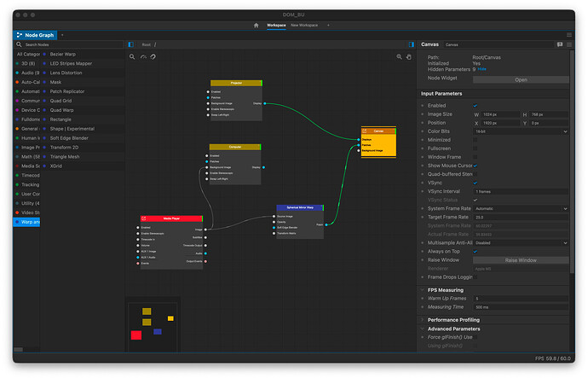Toggle the right properties panel icon
The height and width of the screenshot is (378, 588).
coord(411,44)
